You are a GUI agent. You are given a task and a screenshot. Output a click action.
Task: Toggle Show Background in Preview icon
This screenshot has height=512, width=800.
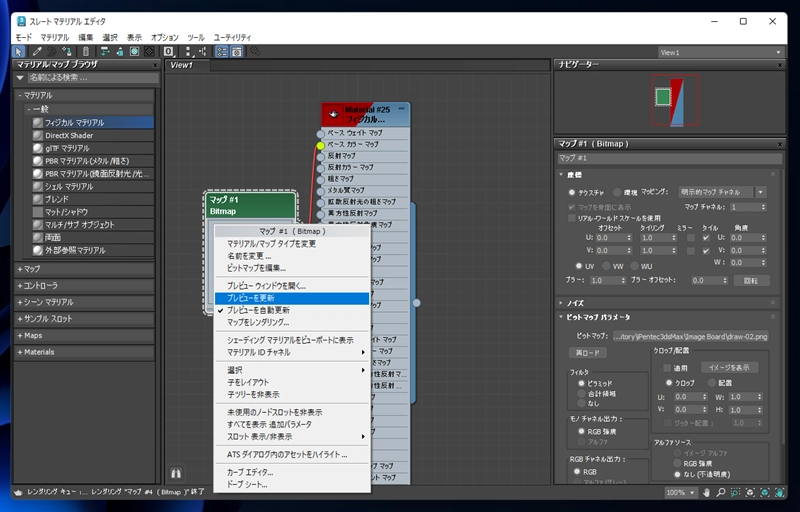click(x=149, y=52)
